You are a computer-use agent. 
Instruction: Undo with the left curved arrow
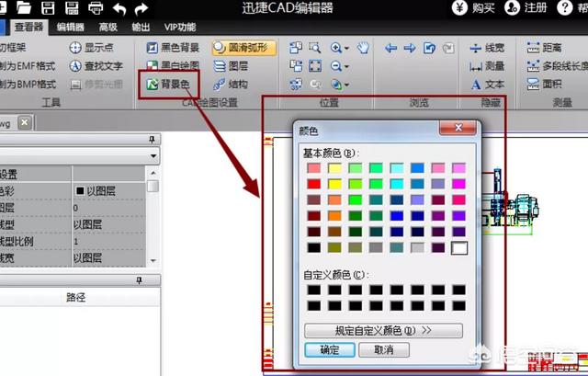click(119, 8)
